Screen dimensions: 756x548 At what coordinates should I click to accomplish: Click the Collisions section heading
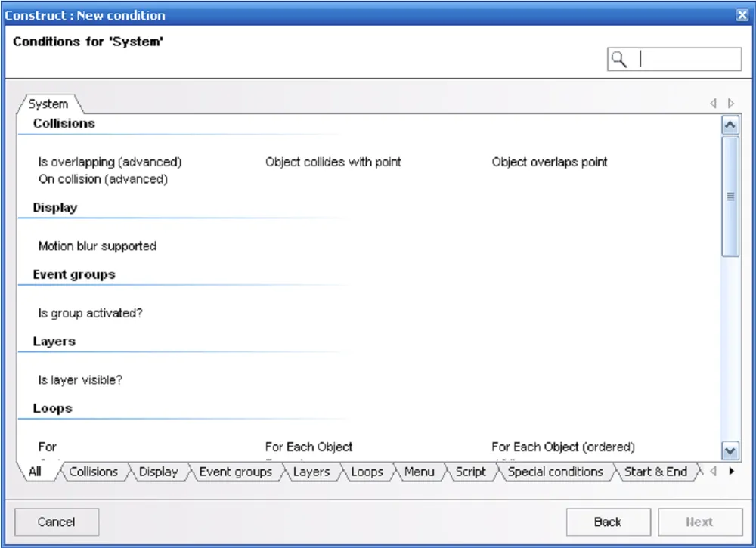pyautogui.click(x=64, y=123)
